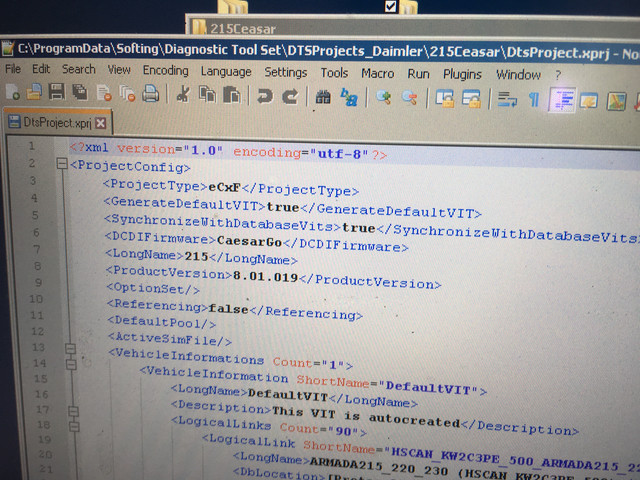Click the Redo arrow icon
This screenshot has width=640, height=480.
click(x=290, y=97)
